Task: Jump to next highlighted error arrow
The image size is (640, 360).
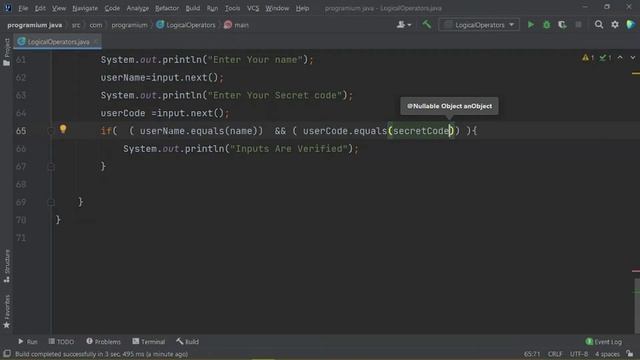Action: coord(633,58)
